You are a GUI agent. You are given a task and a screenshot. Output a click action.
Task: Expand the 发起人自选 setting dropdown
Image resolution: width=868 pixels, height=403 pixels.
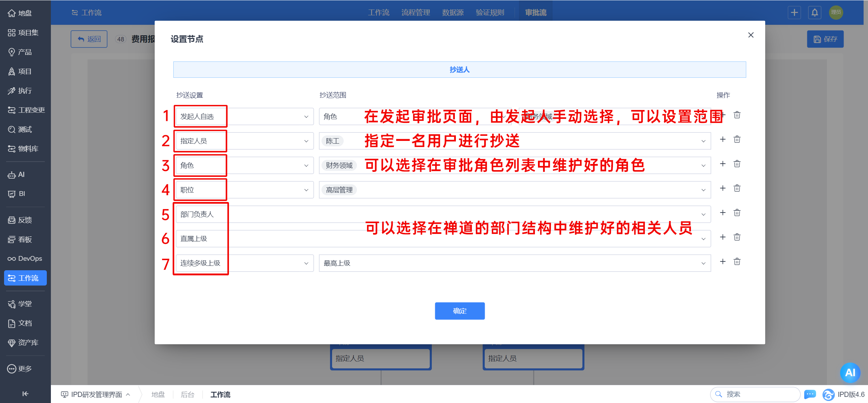click(244, 116)
